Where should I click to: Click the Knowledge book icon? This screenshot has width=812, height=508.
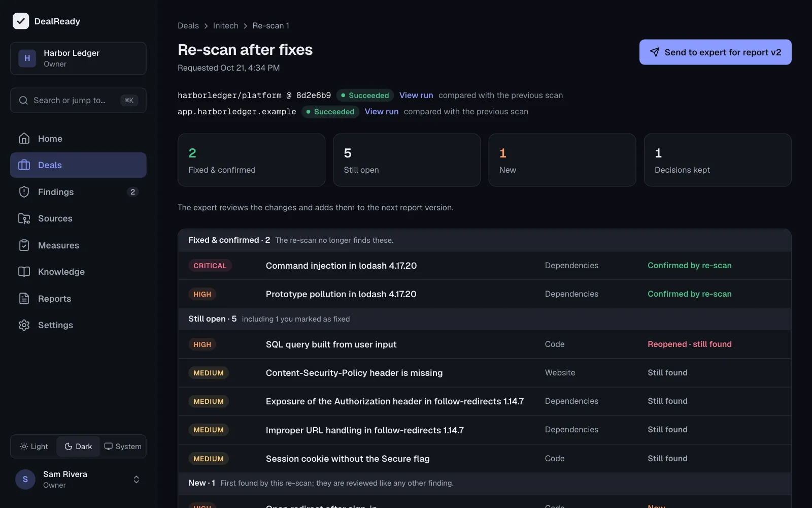tap(24, 272)
